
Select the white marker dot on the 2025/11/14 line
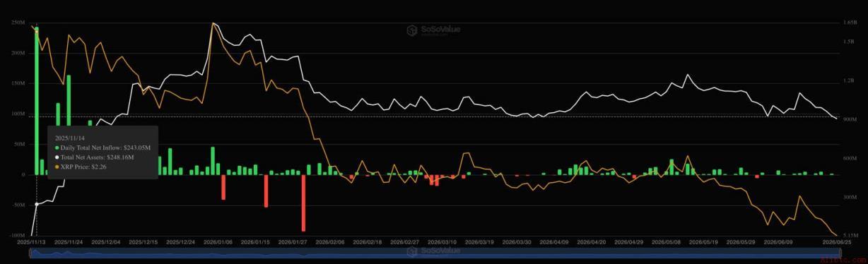tap(37, 204)
